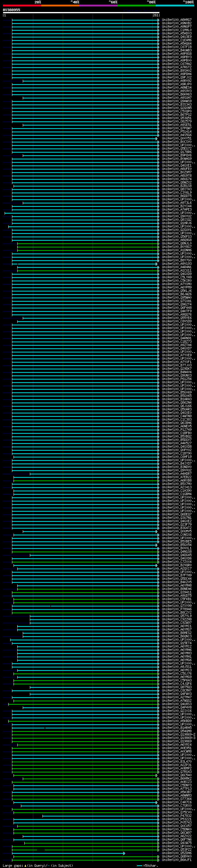197x868 pixels.
Task: Select the UniRef100_A8NES4 label
Action: click(177, 88)
